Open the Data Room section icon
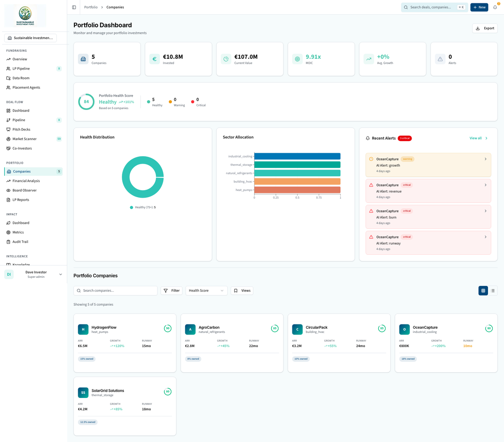The width and height of the screenshot is (504, 442). pyautogui.click(x=8, y=78)
